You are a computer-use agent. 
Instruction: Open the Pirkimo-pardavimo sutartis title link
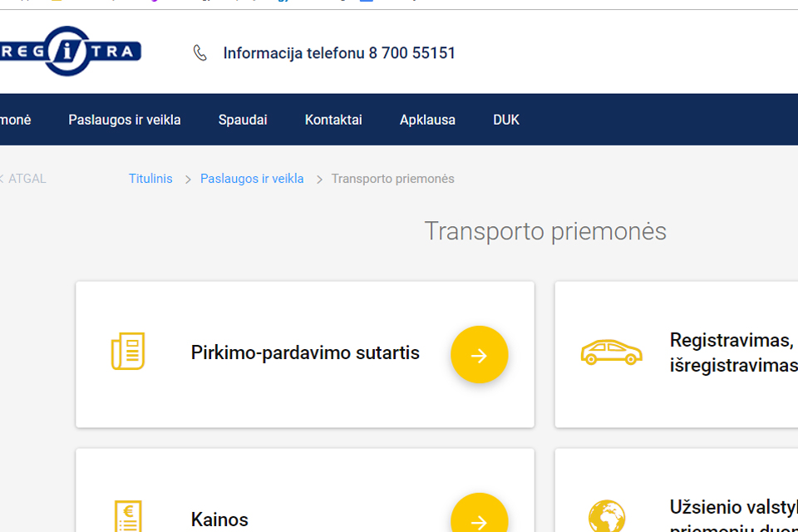point(305,352)
